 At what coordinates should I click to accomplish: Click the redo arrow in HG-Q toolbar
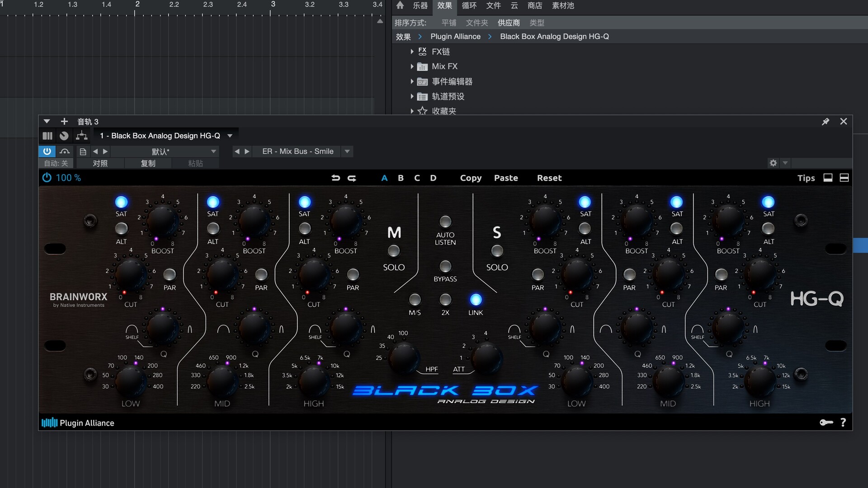point(352,178)
